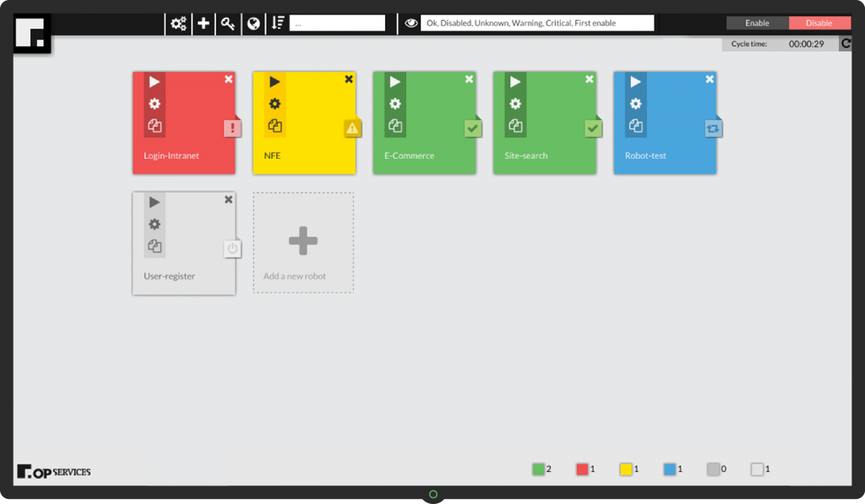
Task: Toggle the power badge on User-register
Action: coord(232,249)
